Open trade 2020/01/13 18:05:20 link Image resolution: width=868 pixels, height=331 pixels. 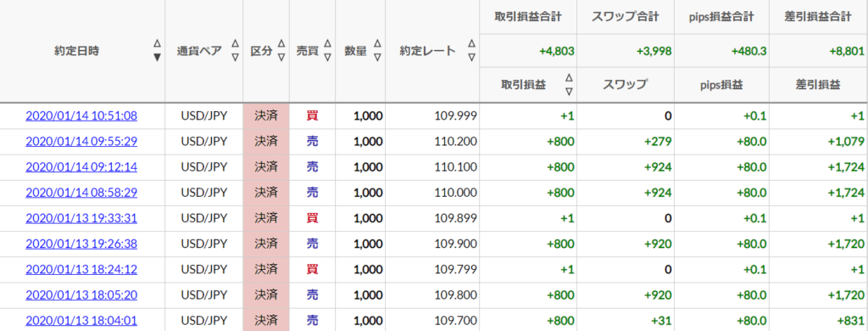click(81, 295)
